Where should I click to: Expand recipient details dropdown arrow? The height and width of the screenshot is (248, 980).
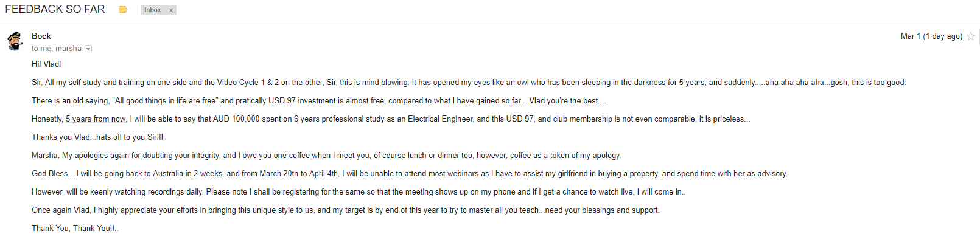coord(88,49)
